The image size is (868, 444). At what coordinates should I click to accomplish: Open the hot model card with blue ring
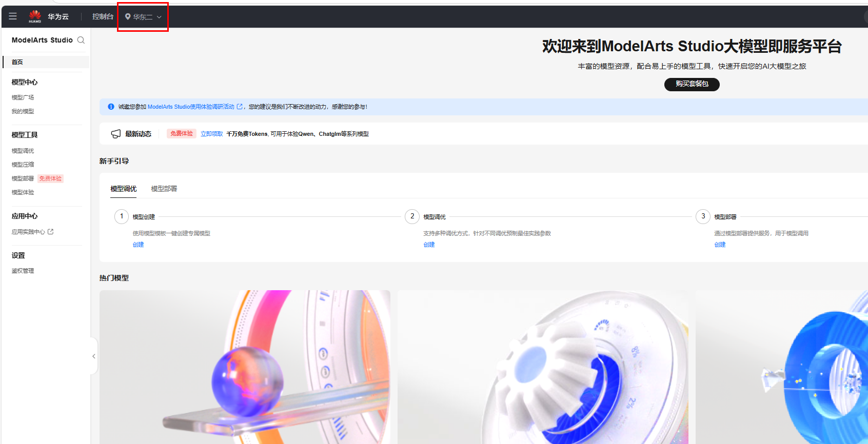(x=782, y=367)
